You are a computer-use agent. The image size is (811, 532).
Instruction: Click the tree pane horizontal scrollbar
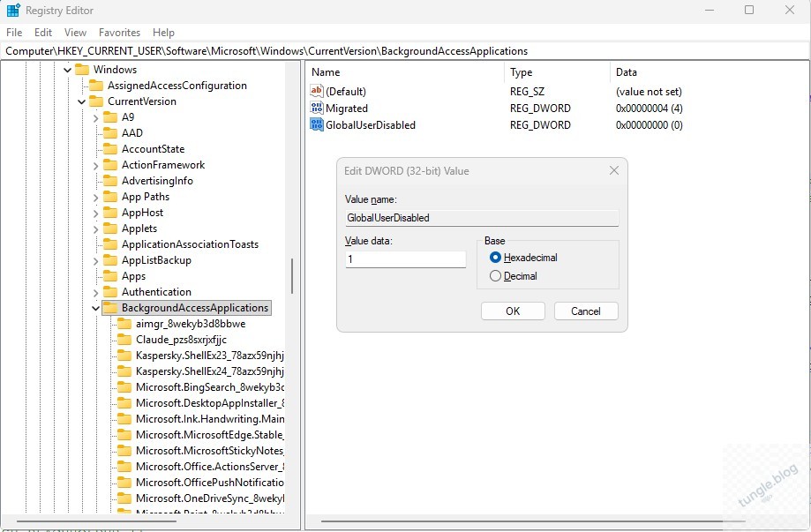pos(96,521)
